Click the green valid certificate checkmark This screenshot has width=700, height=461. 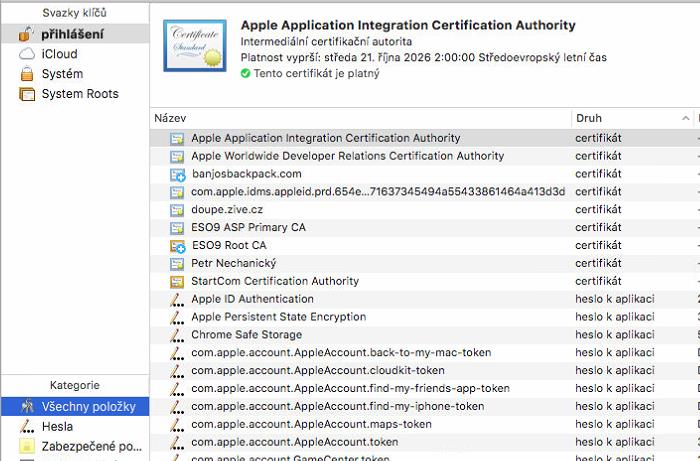246,73
